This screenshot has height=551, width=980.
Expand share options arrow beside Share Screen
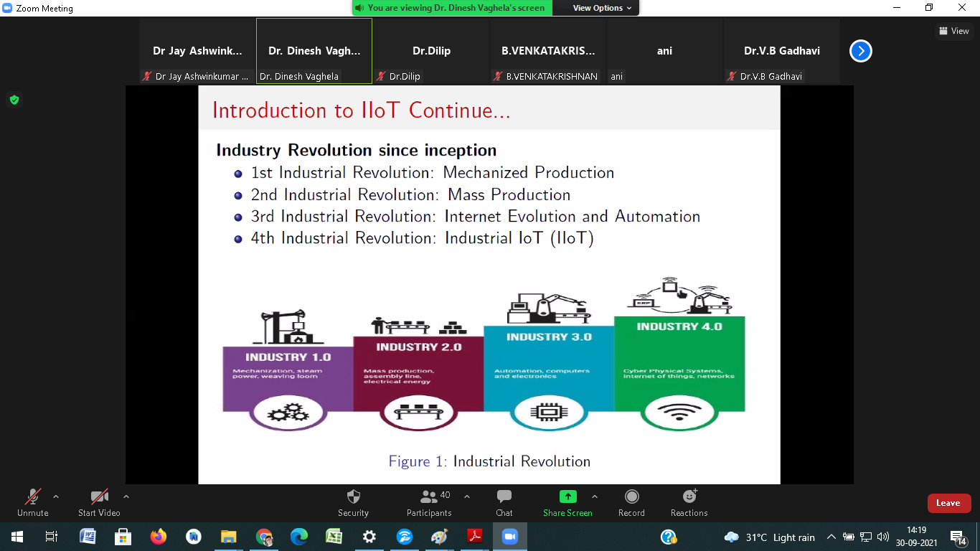594,496
